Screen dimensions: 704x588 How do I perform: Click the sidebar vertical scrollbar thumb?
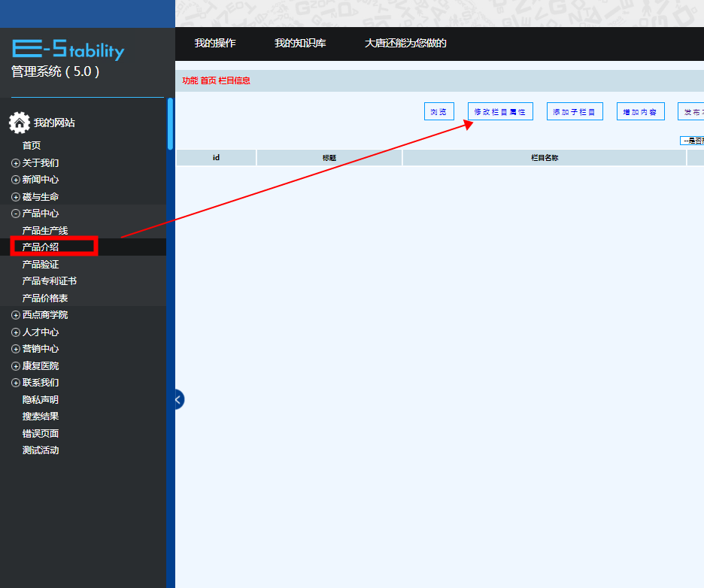point(170,124)
